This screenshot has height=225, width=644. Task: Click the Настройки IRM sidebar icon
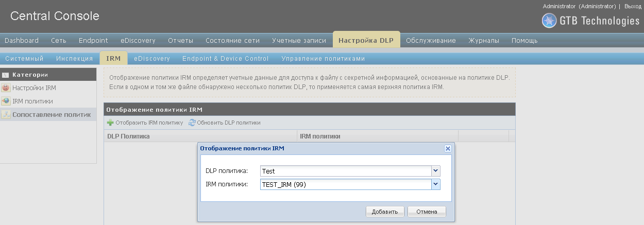(6, 88)
